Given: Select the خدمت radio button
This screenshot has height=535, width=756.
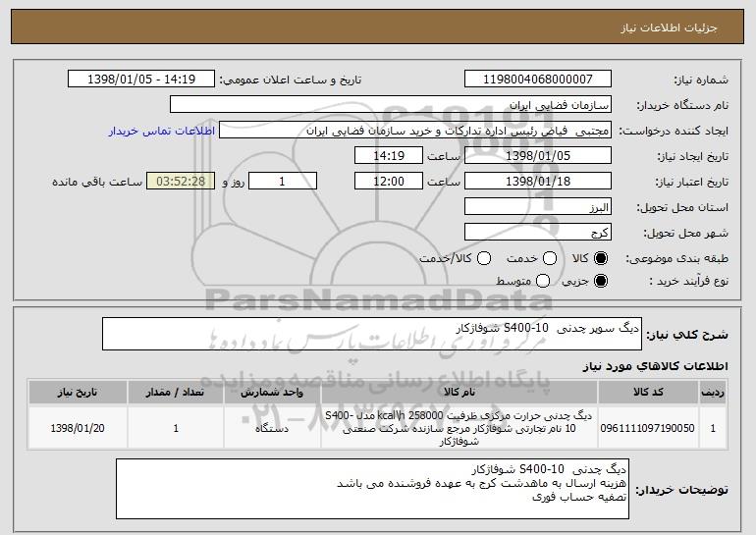Looking at the screenshot, I should click(550, 259).
